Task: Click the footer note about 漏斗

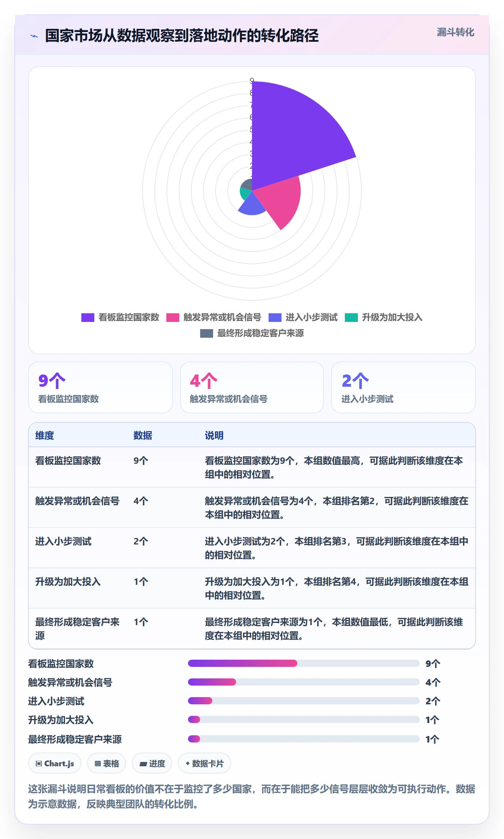Action: click(252, 796)
